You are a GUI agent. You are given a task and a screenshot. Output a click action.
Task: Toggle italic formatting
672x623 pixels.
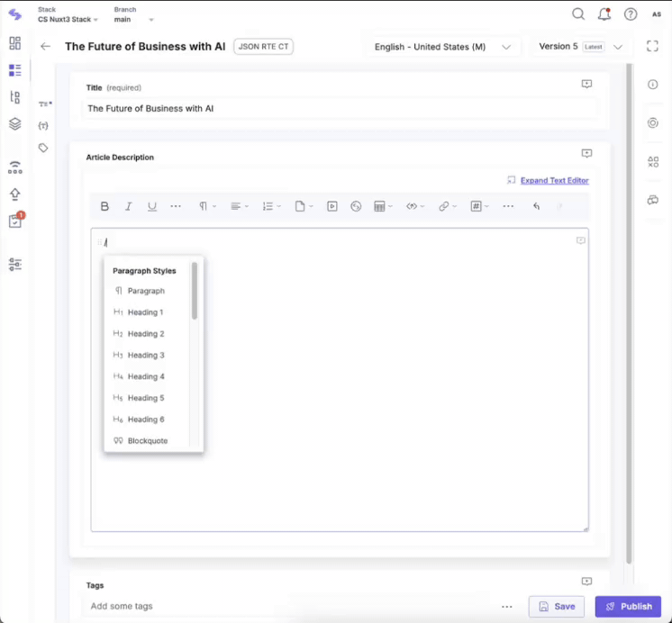pos(128,206)
